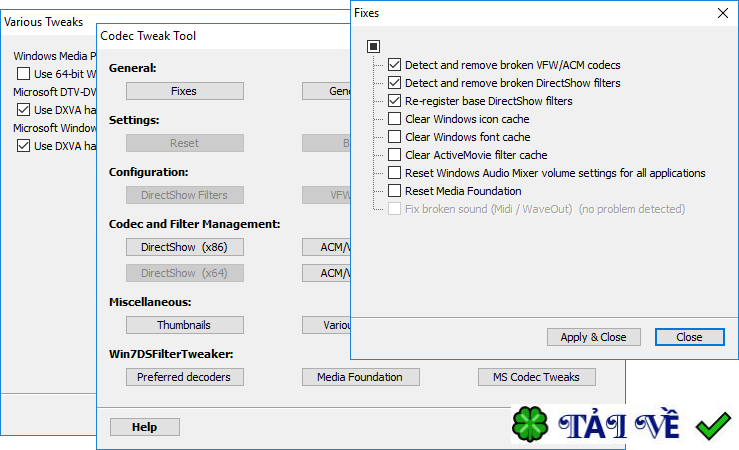Click the Codec Tweak Tool title bar

(x=223, y=36)
